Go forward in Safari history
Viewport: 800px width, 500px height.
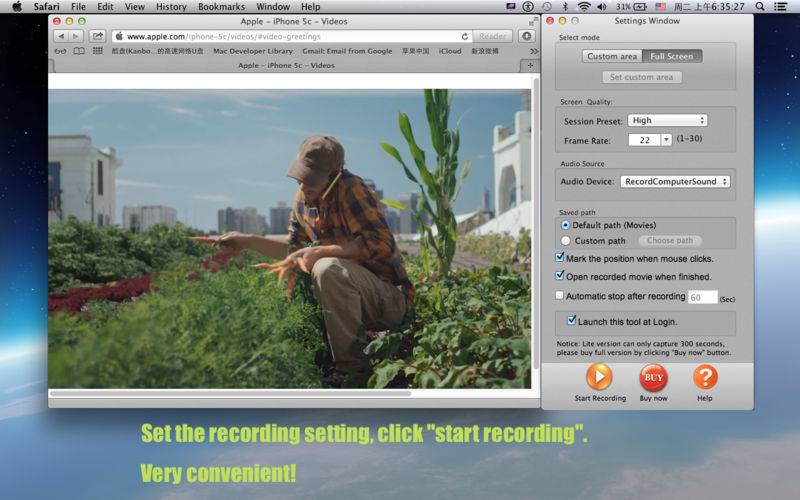[x=76, y=36]
